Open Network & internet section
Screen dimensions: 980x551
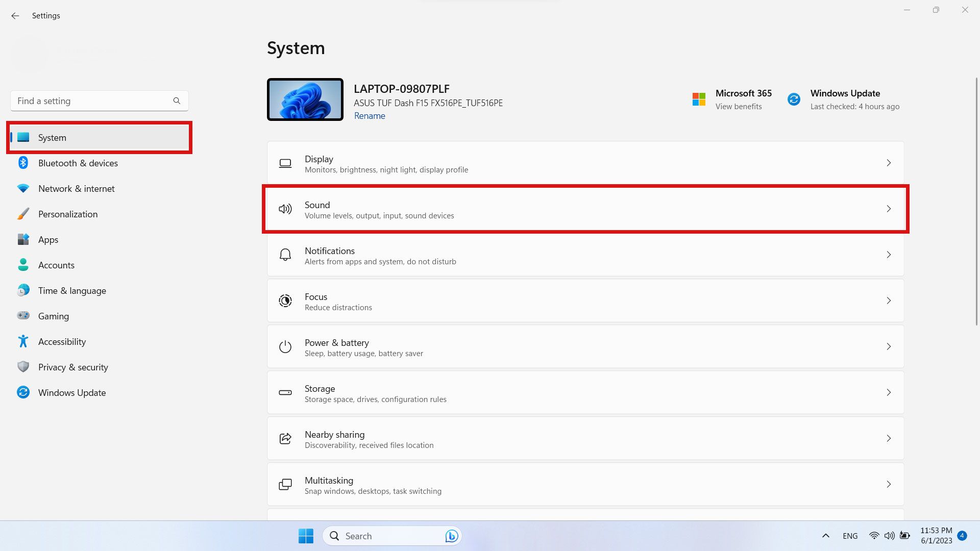[100, 189]
